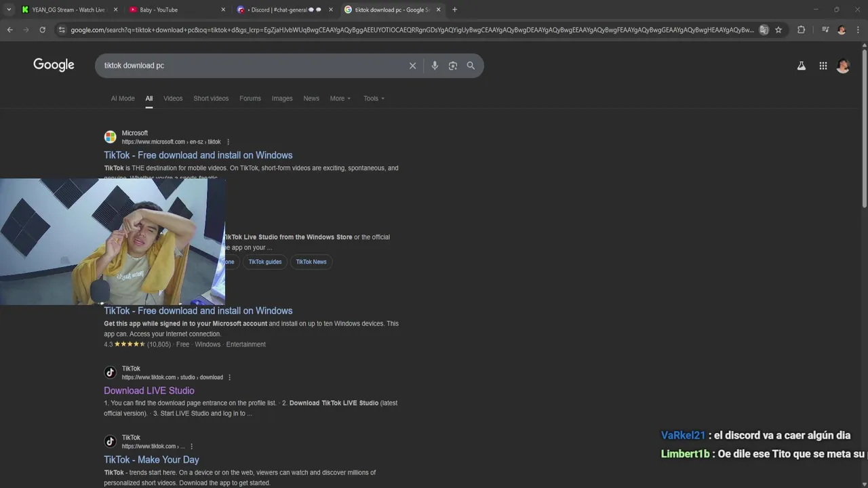
Task: Open the Chrome profile avatar
Action: coord(842,30)
